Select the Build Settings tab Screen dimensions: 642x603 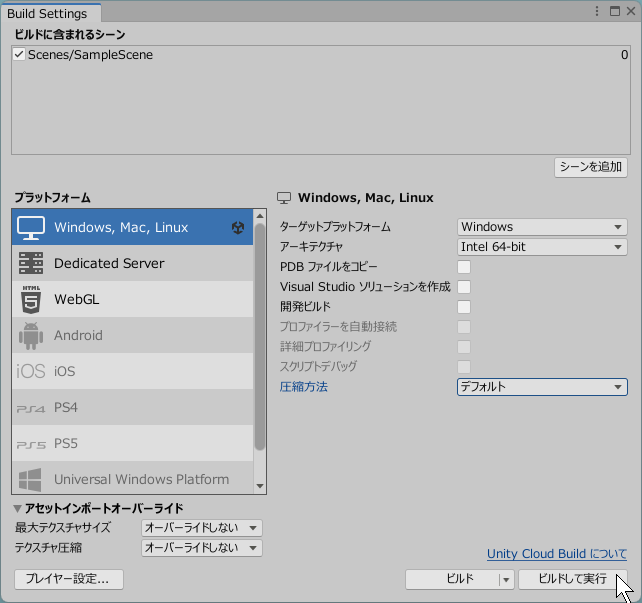[x=51, y=13]
